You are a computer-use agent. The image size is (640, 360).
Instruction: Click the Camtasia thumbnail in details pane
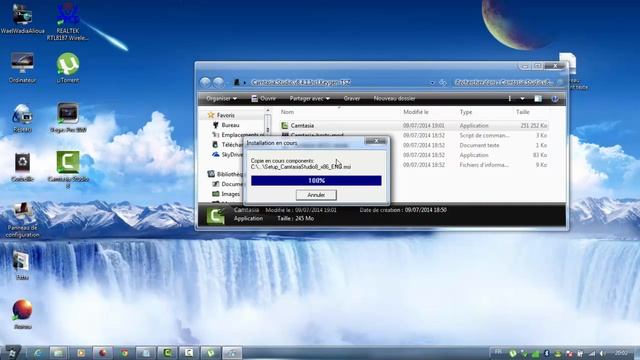point(216,216)
